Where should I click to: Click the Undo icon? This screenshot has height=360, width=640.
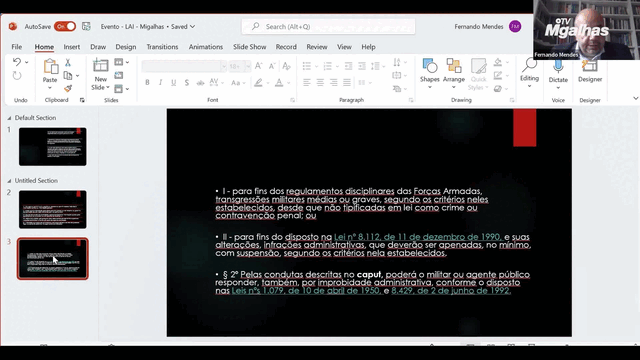point(17,62)
